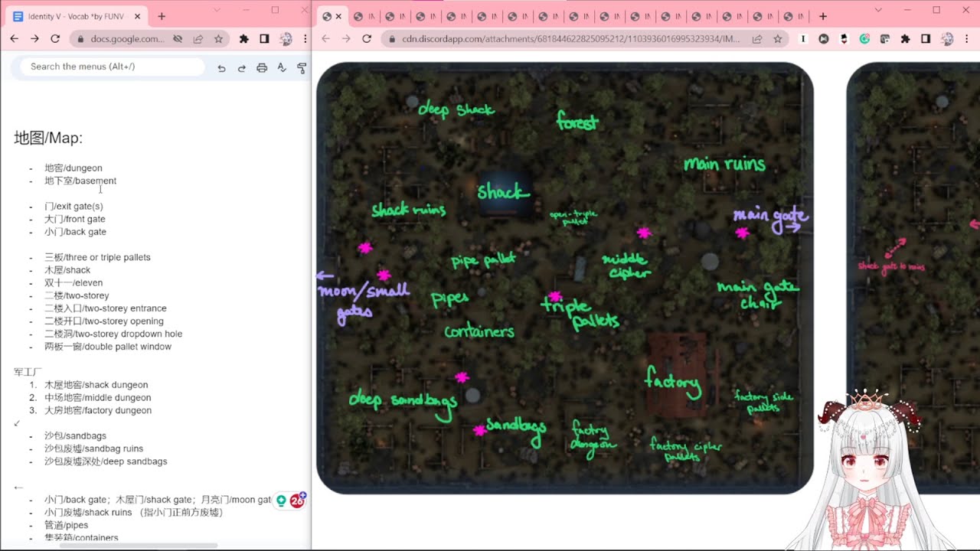Print the document via the printer icon
Viewport: 980px width, 551px height.
point(262,67)
